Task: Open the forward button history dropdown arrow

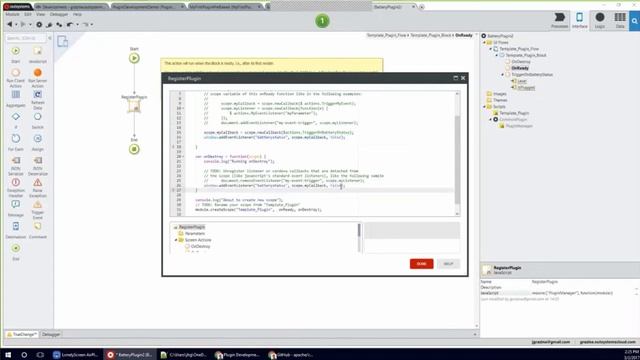Action: 30,24
